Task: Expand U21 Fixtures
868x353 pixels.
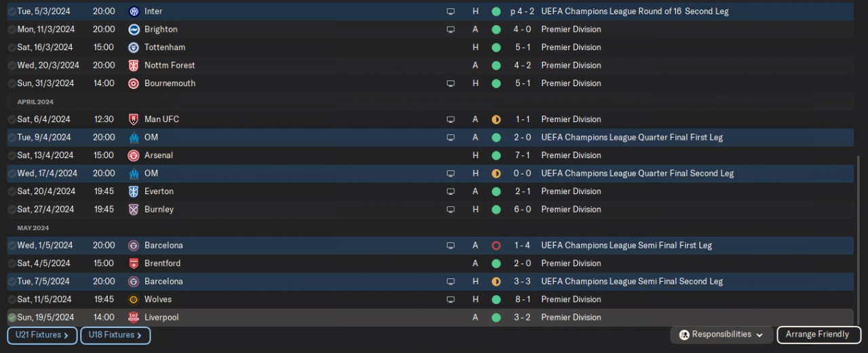Action: tap(42, 335)
